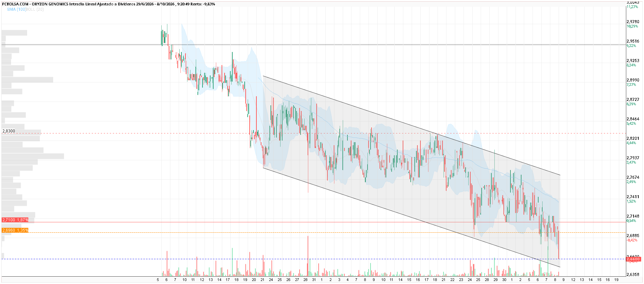644x284 pixels.
Task: Click the 2,7148 price axis label
Action: 633,216
